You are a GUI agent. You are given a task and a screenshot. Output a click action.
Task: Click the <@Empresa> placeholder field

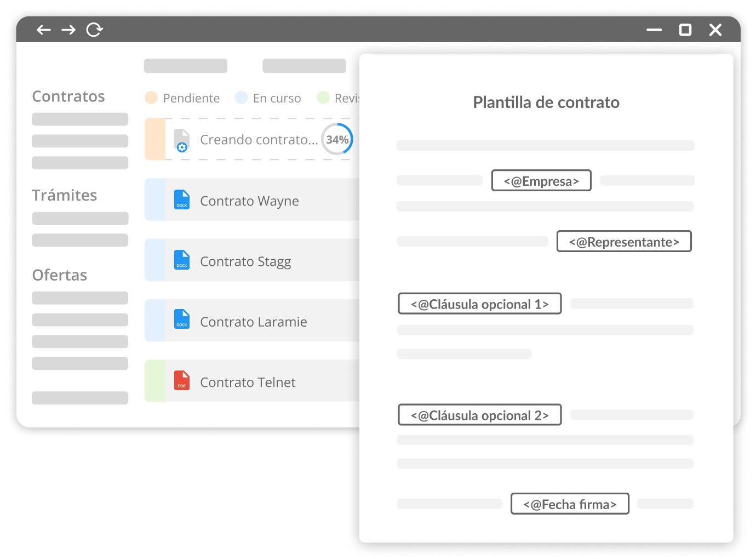(x=541, y=180)
